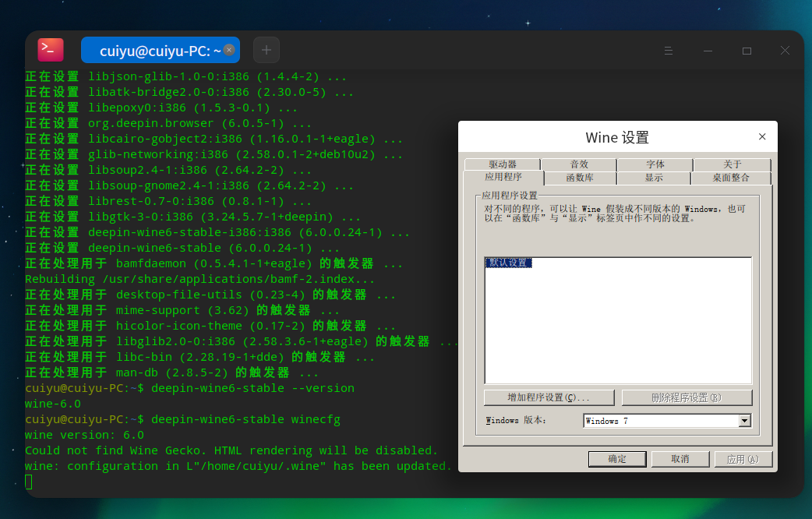
Task: Click the 删除程序设置 button
Action: click(685, 397)
